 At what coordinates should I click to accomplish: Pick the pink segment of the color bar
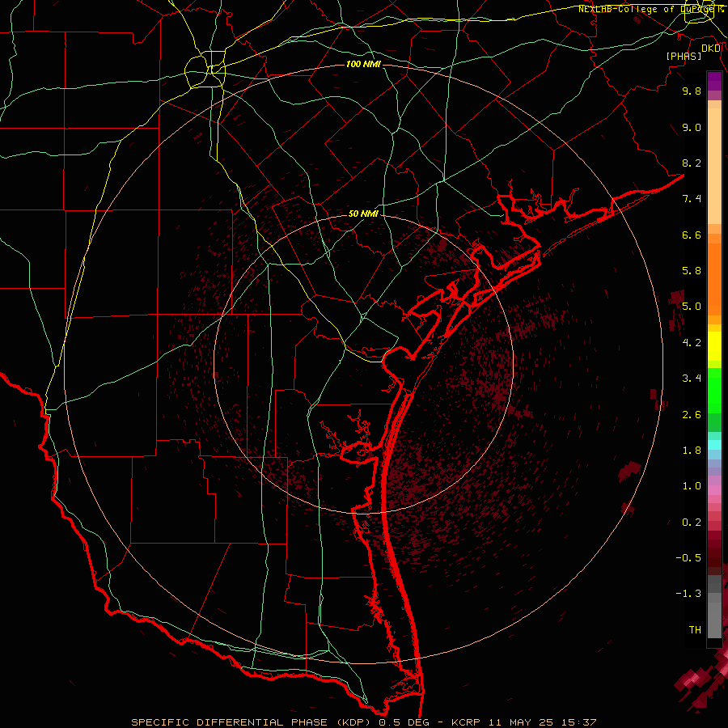pyautogui.click(x=714, y=490)
